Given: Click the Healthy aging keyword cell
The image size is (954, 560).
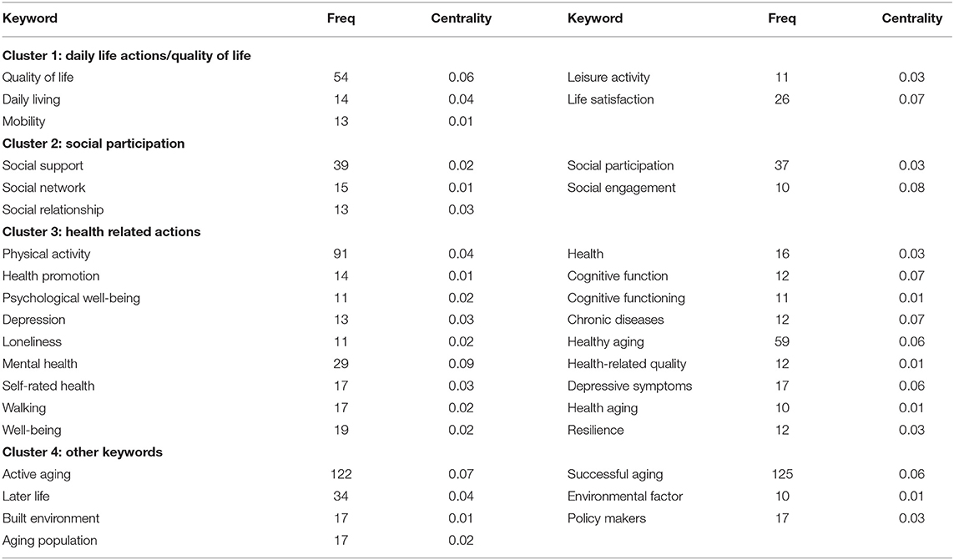Looking at the screenshot, I should pyautogui.click(x=605, y=342).
